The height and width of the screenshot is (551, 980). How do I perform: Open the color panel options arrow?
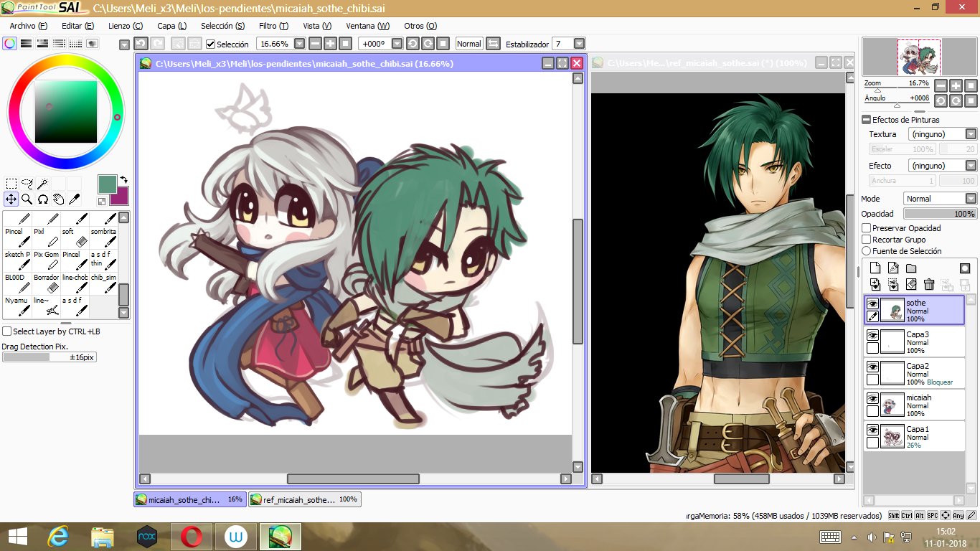(123, 44)
